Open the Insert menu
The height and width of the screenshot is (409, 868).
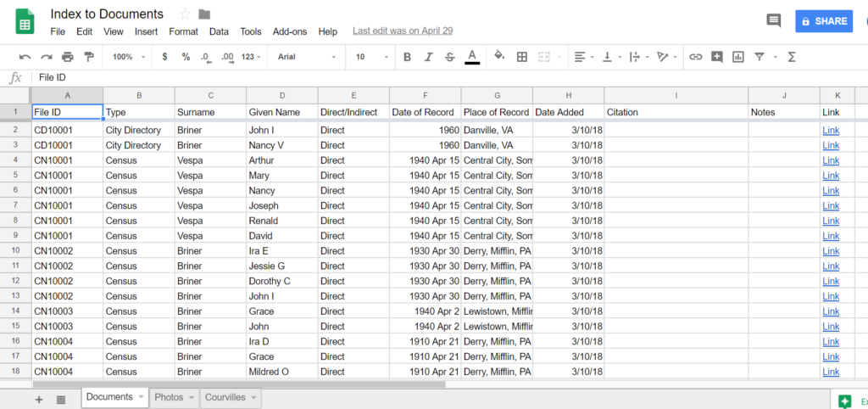(x=146, y=31)
